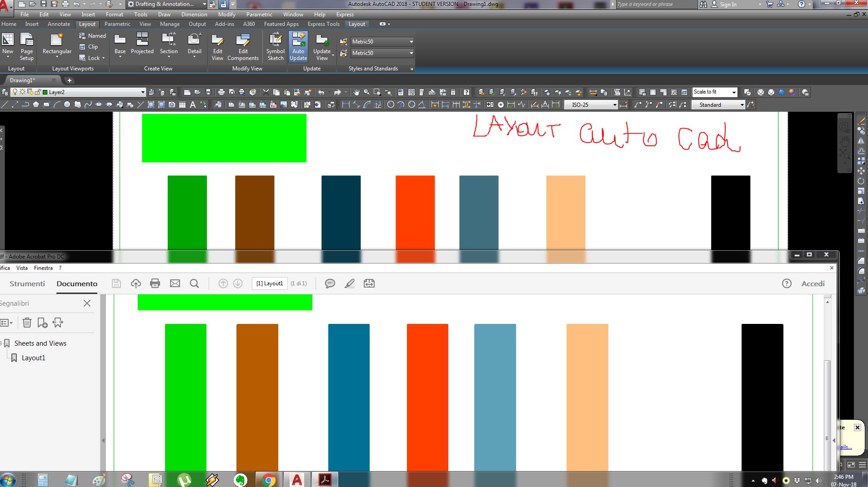Toggle the layer lock icon in Layer2 control
Image resolution: width=868 pixels, height=487 pixels.
38,92
